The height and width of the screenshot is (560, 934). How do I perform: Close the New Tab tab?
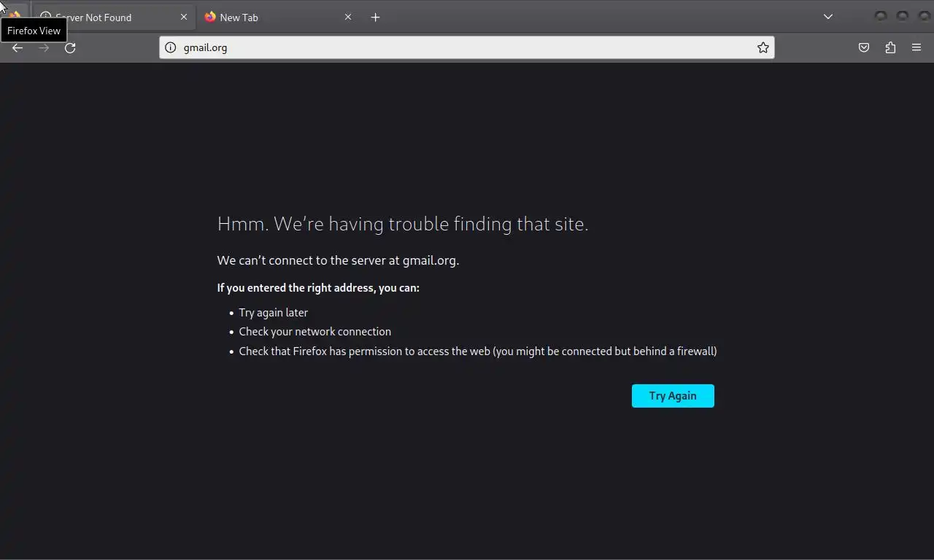point(348,17)
